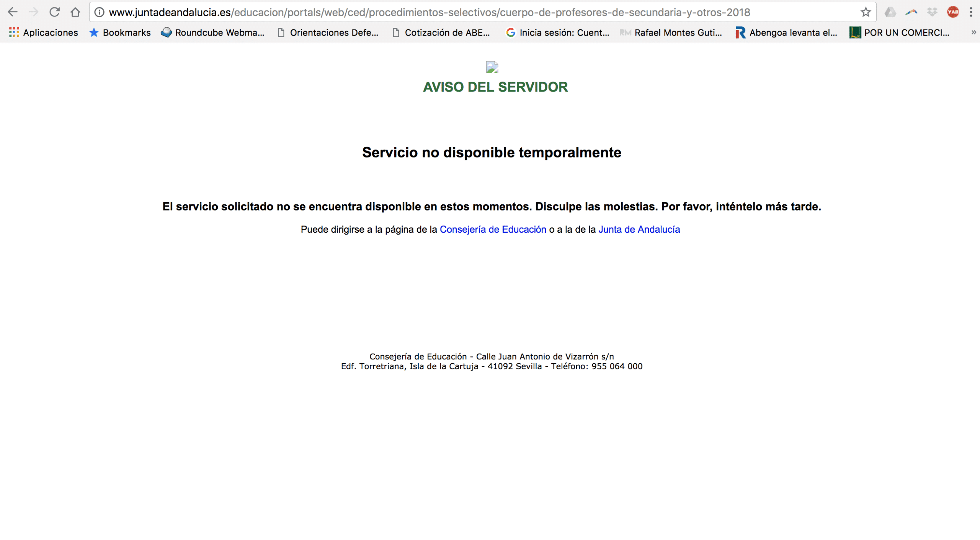Open the red YAB extension icon

953,12
